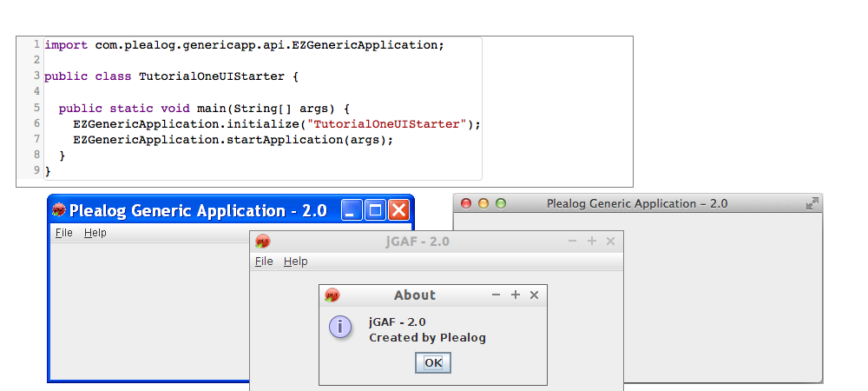Click red close button in blue Windows-style window
Screen dimensions: 868x391
pyautogui.click(x=398, y=210)
